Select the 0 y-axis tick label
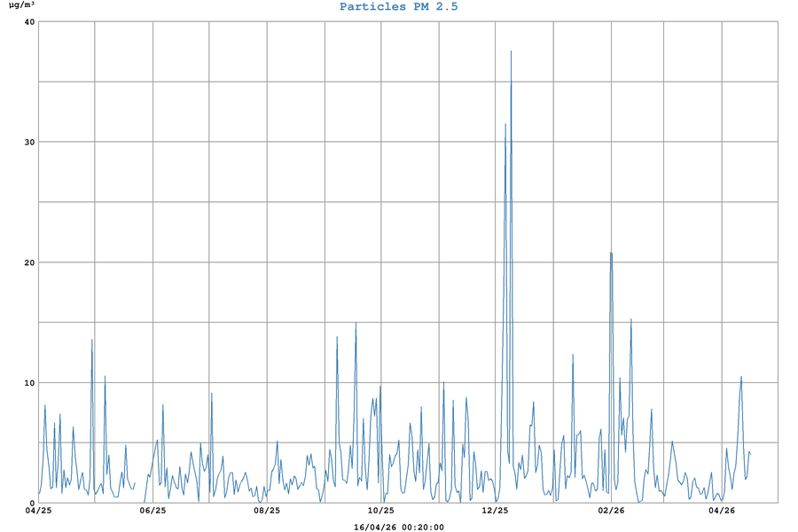Viewport: 798px width, 532px height. 32,503
